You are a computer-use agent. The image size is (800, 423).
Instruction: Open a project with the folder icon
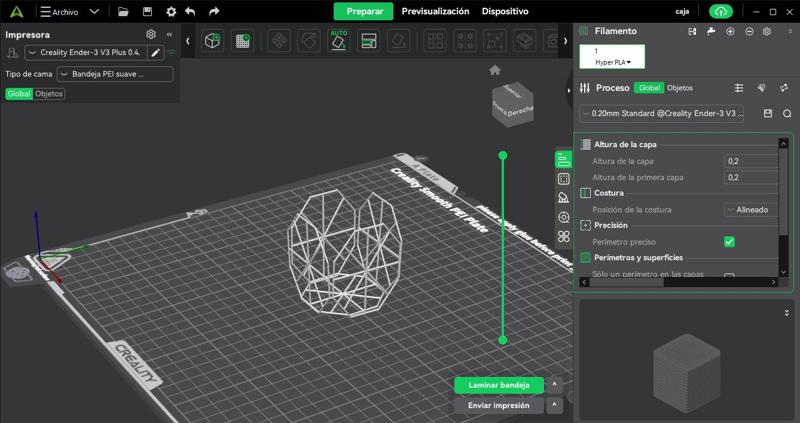point(123,12)
